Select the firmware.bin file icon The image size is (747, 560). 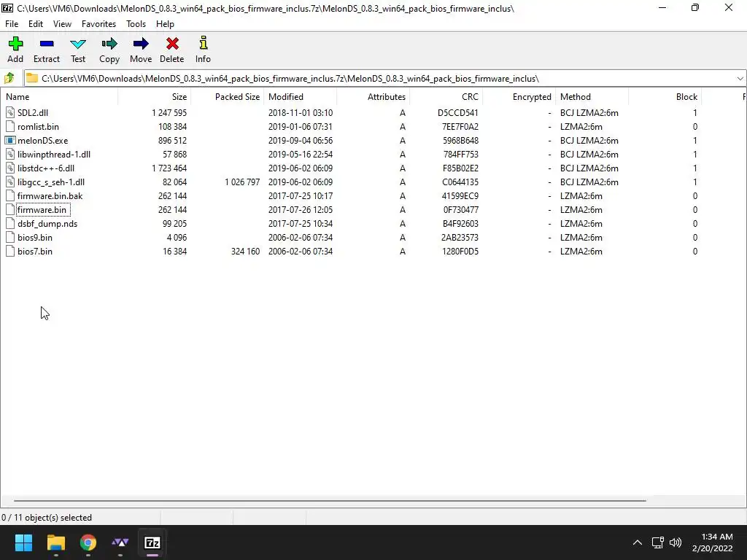click(10, 209)
